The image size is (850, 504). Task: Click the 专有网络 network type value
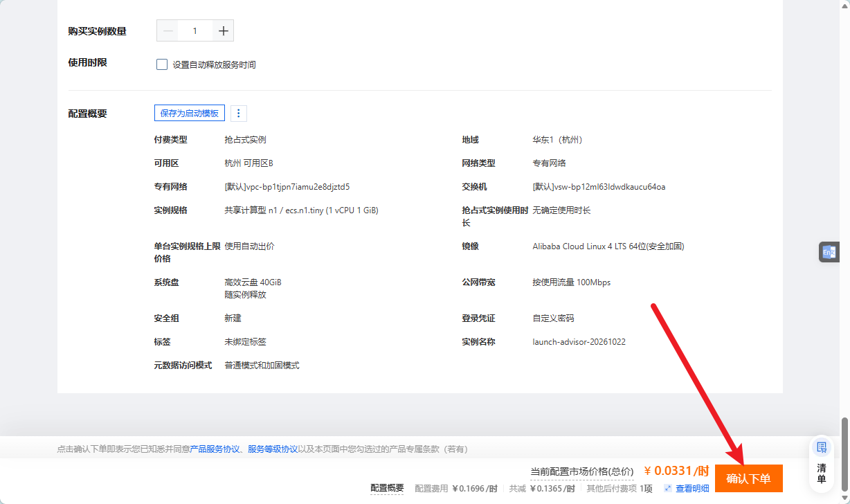pyautogui.click(x=549, y=163)
